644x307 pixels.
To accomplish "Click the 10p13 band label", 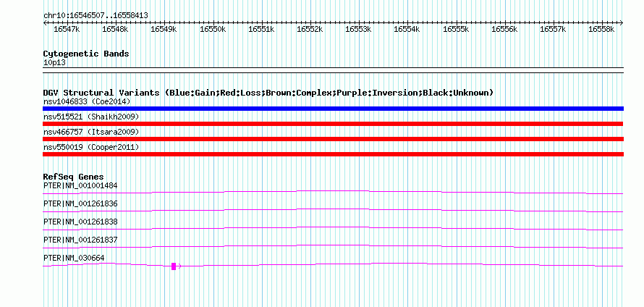I will (54, 63).
